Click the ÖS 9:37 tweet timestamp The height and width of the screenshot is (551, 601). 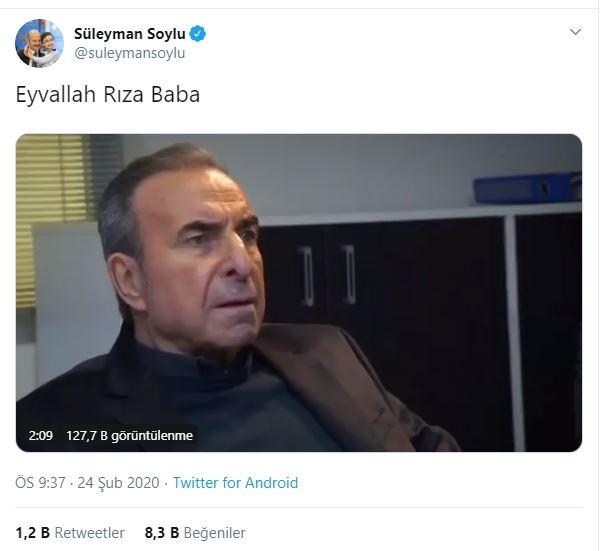pos(40,483)
